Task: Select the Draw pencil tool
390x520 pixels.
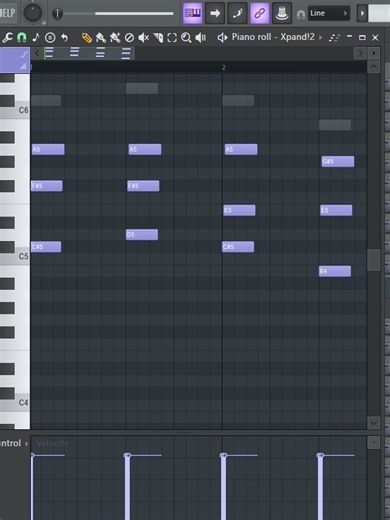Action: [x=87, y=38]
